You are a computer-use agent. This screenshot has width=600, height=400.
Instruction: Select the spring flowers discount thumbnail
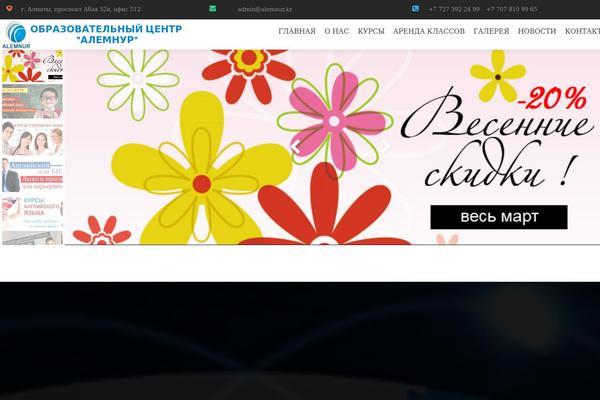click(32, 65)
